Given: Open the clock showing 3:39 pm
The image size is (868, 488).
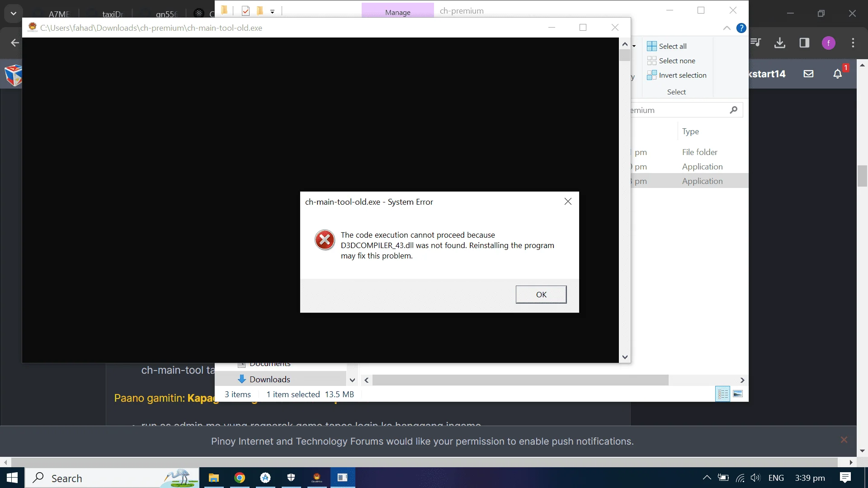Looking at the screenshot, I should pos(810,478).
